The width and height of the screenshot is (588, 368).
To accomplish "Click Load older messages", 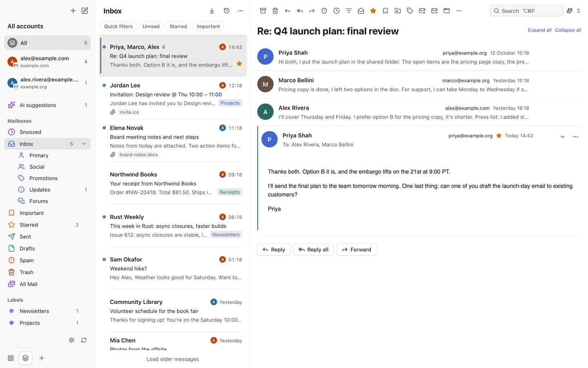I will tap(173, 359).
